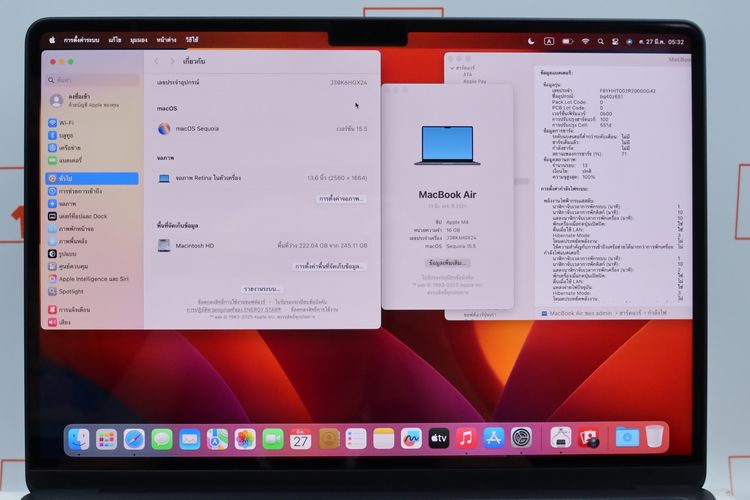Open System Settings from the Dock
This screenshot has height=500, width=750.
coord(521,438)
